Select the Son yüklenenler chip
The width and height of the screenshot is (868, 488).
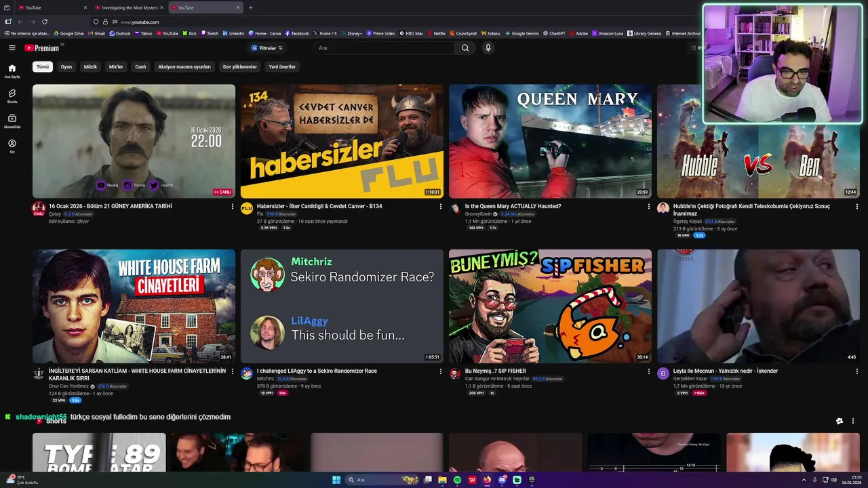240,67
